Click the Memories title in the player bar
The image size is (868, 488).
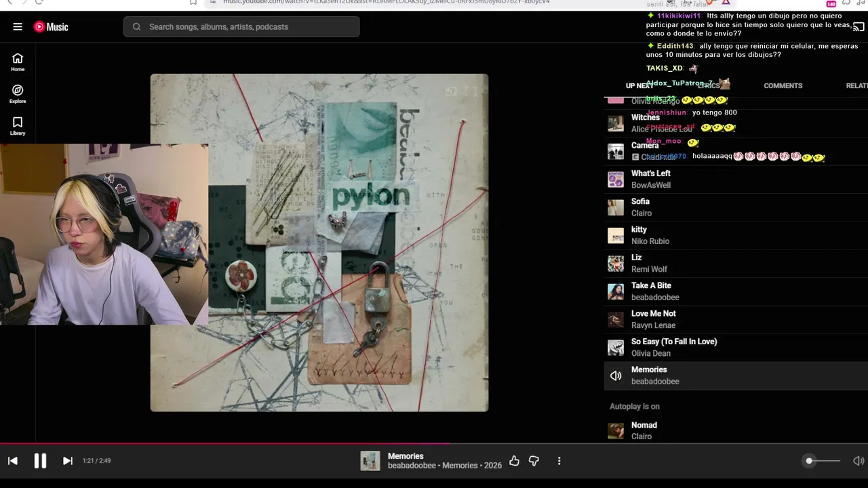tap(406, 456)
